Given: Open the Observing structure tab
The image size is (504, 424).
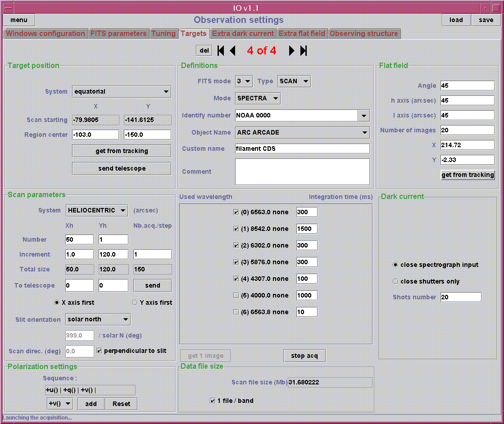Looking at the screenshot, I should click(x=364, y=34).
